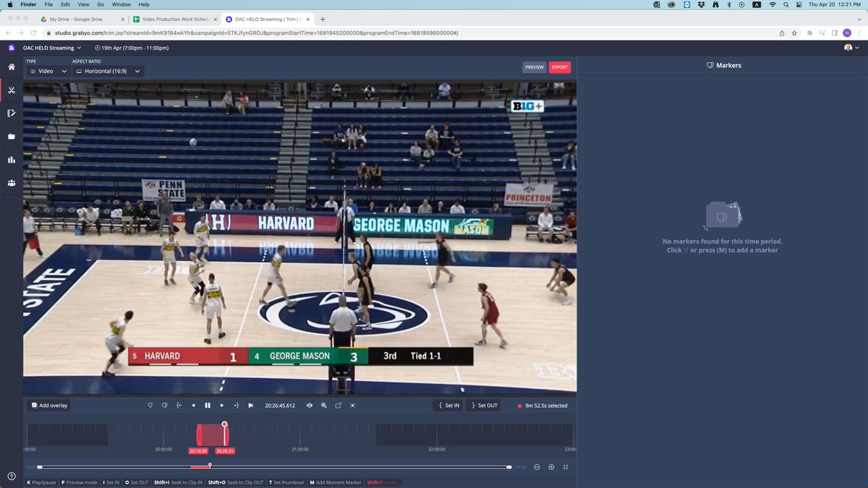Click the Add overlay button
Viewport: 868px width, 488px height.
pos(49,406)
